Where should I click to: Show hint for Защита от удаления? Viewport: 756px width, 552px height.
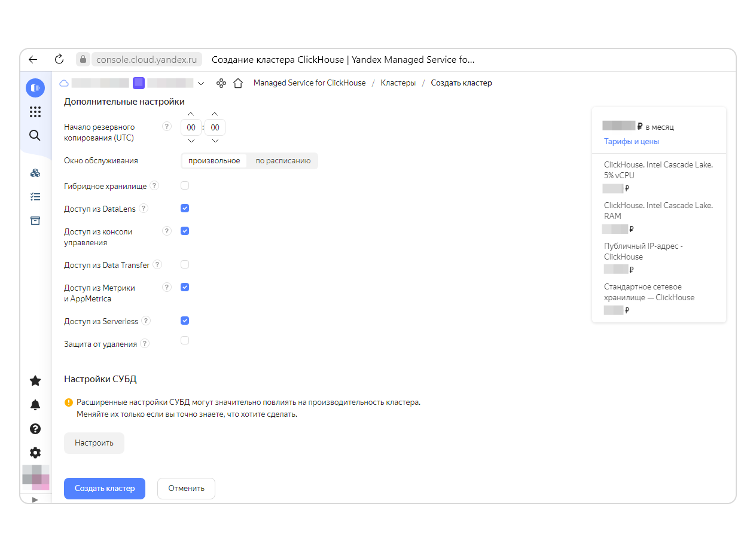[x=145, y=344]
